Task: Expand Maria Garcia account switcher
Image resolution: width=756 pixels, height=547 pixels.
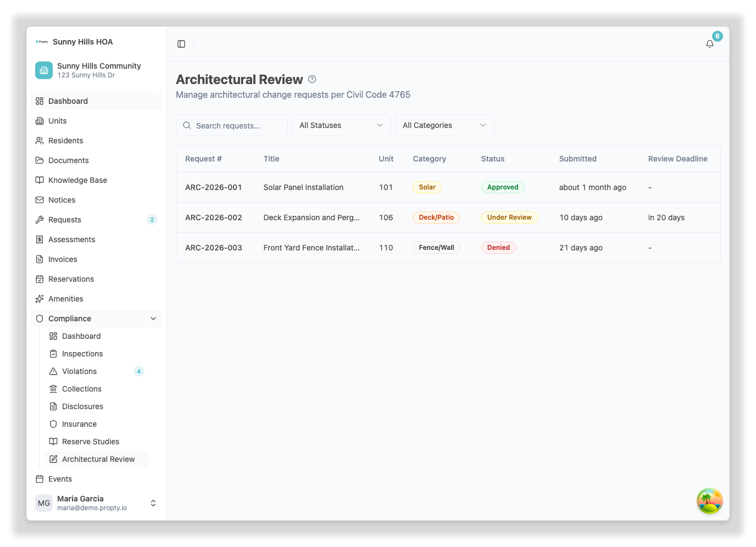Action: pyautogui.click(x=153, y=503)
